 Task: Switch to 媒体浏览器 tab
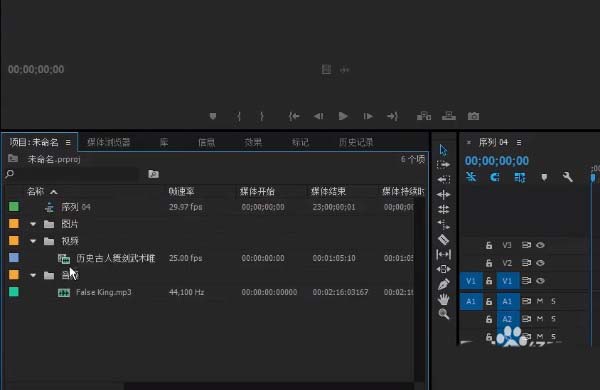[109, 142]
